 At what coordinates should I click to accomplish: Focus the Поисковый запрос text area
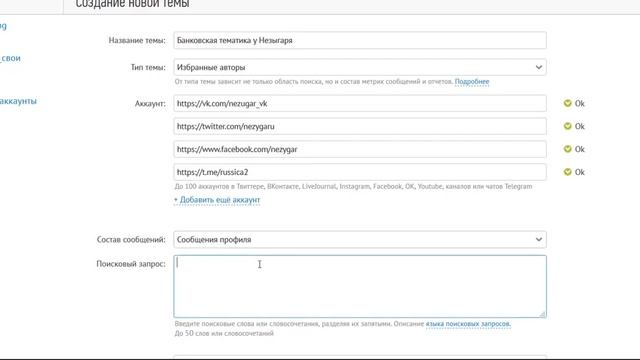(x=360, y=287)
